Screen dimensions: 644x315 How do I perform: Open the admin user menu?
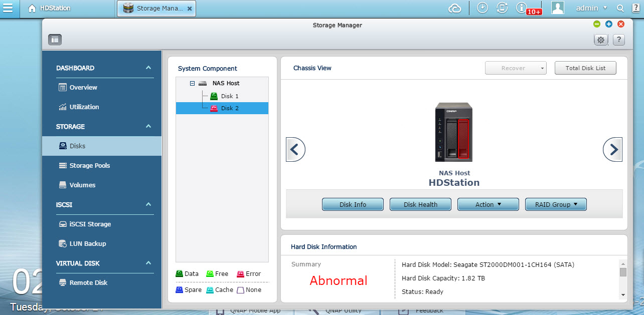tap(591, 9)
